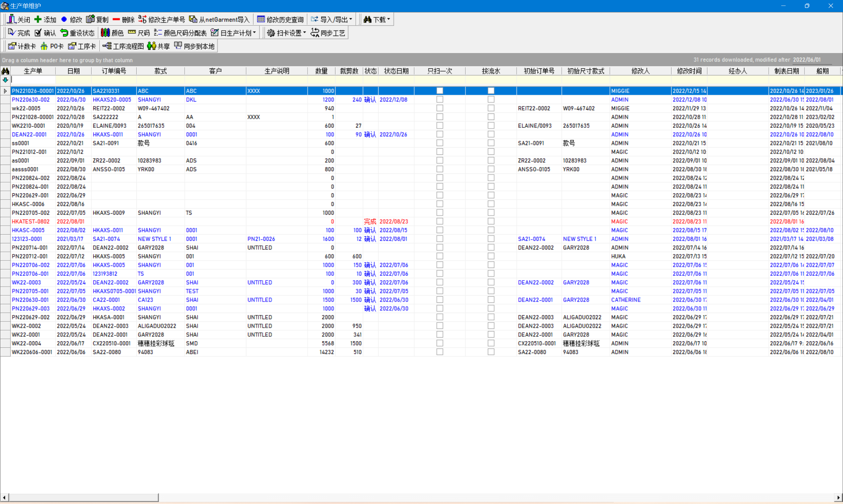The width and height of the screenshot is (843, 504).
Task: Click quantity 14232 for WK220606-0001
Action: tap(327, 352)
